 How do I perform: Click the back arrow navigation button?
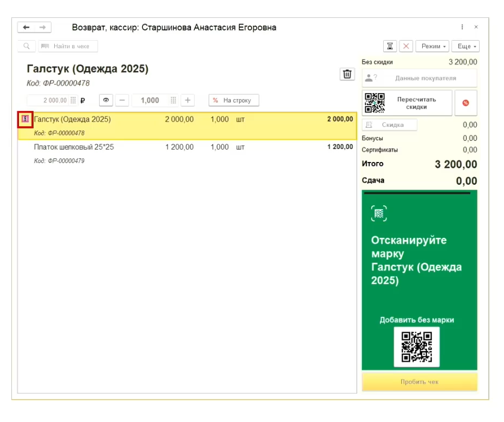[x=26, y=28]
